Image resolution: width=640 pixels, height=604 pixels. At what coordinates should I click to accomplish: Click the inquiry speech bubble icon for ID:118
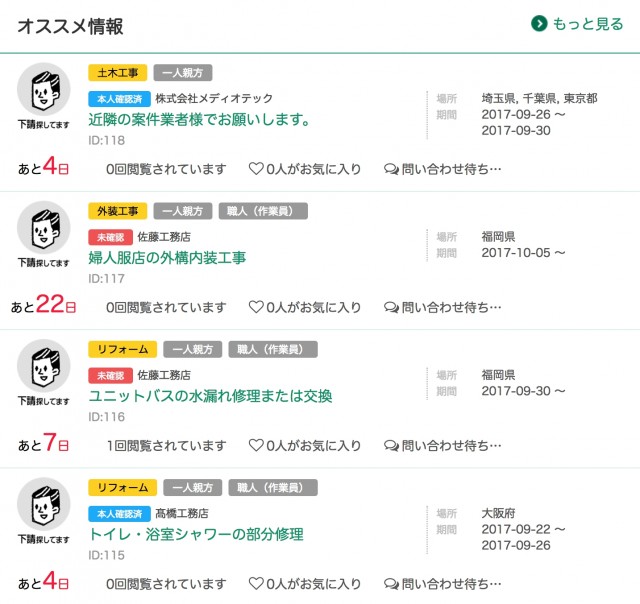tap(391, 169)
